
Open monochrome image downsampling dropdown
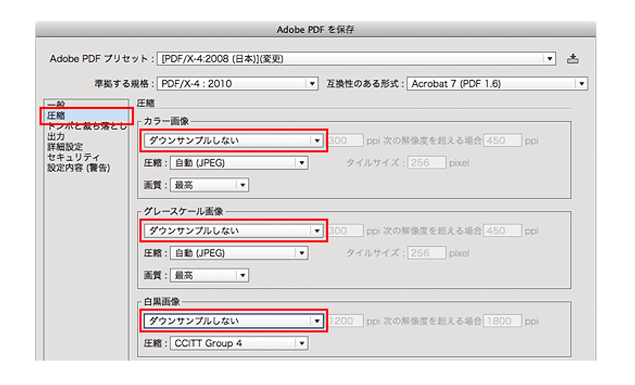233,321
